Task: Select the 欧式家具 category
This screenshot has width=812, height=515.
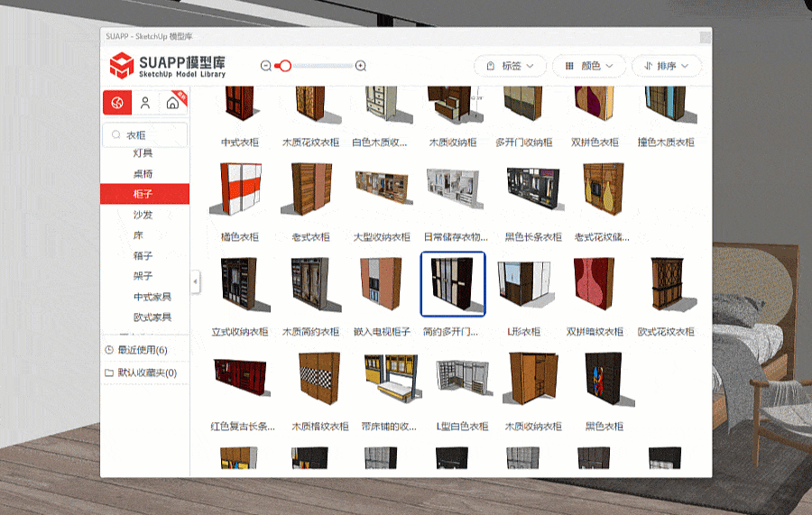Action: pos(152,317)
